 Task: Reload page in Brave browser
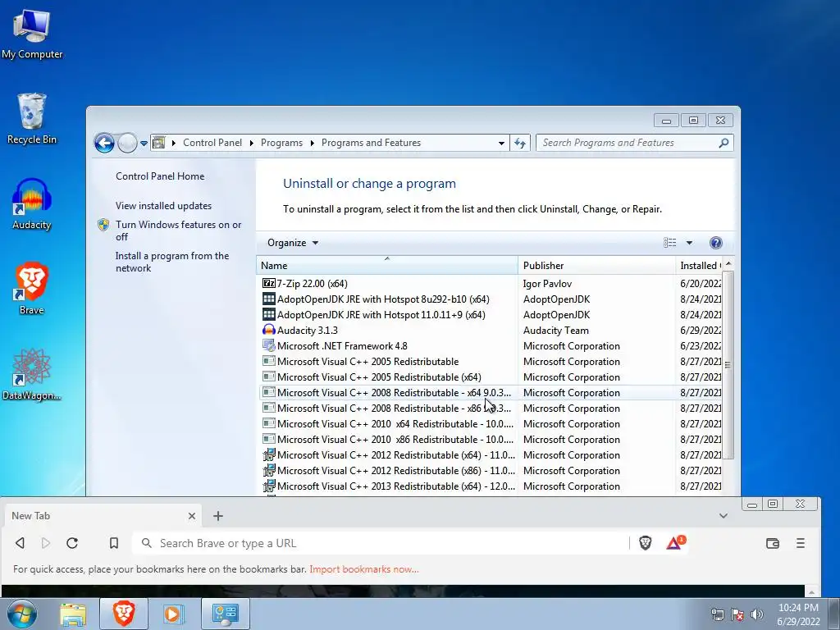click(72, 543)
